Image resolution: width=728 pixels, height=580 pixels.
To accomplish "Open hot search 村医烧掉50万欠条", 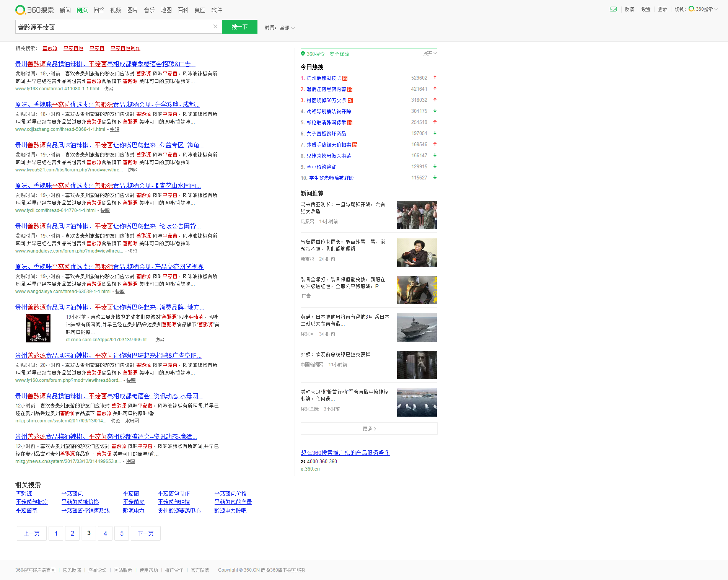I will (326, 100).
